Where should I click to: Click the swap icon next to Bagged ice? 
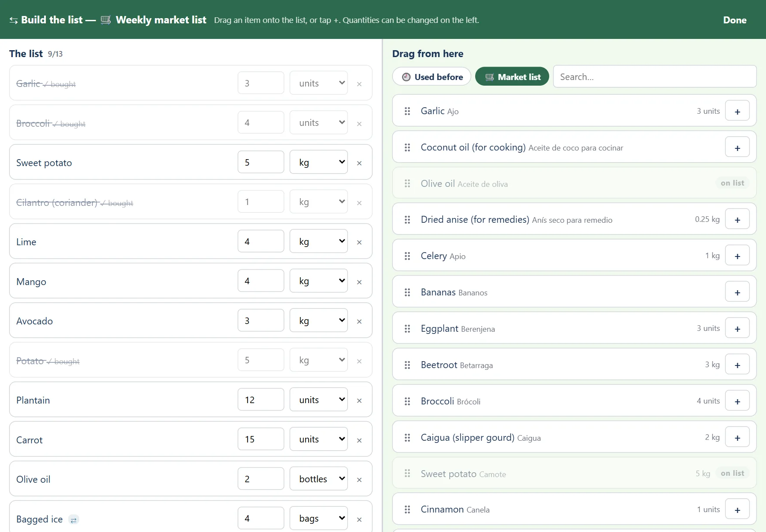(74, 520)
